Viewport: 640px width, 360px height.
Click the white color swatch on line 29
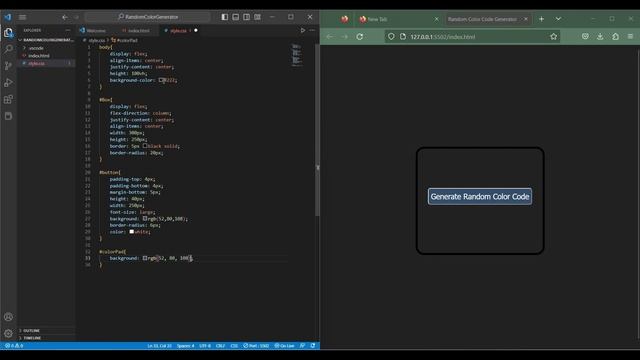[131, 232]
